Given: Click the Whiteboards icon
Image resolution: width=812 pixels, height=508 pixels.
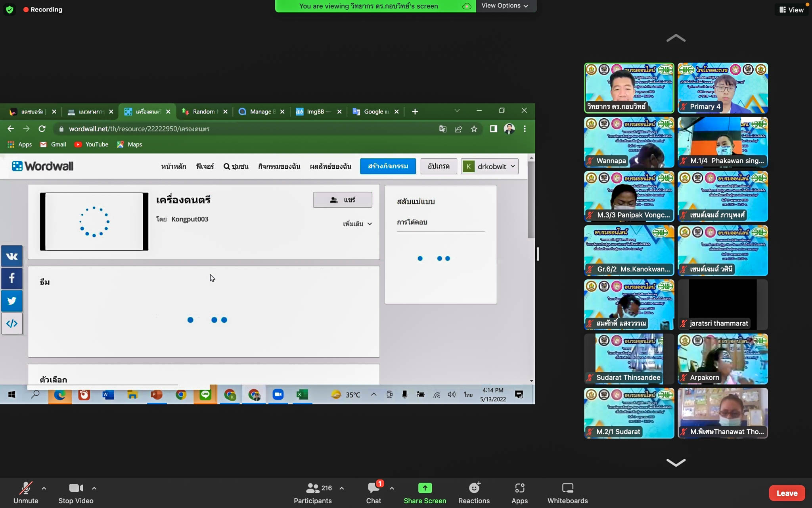Looking at the screenshot, I should 567,488.
